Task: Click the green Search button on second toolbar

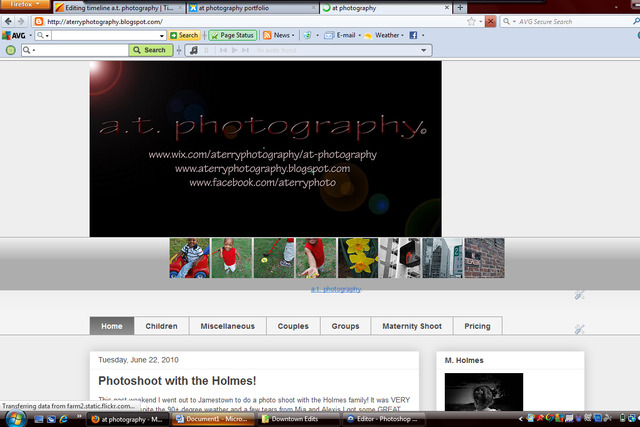Action: (x=151, y=50)
